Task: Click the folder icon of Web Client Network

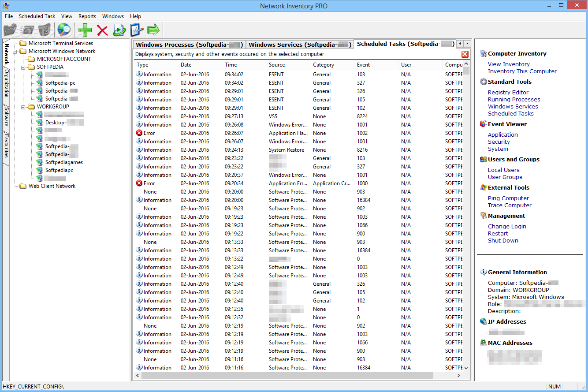Action: pyautogui.click(x=23, y=186)
